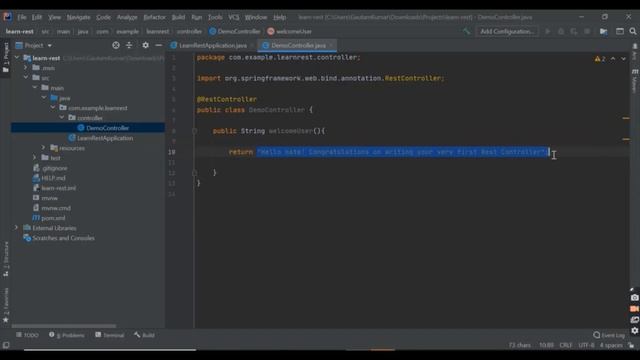Expand the .mvn folder
The image size is (640, 360).
click(26, 68)
